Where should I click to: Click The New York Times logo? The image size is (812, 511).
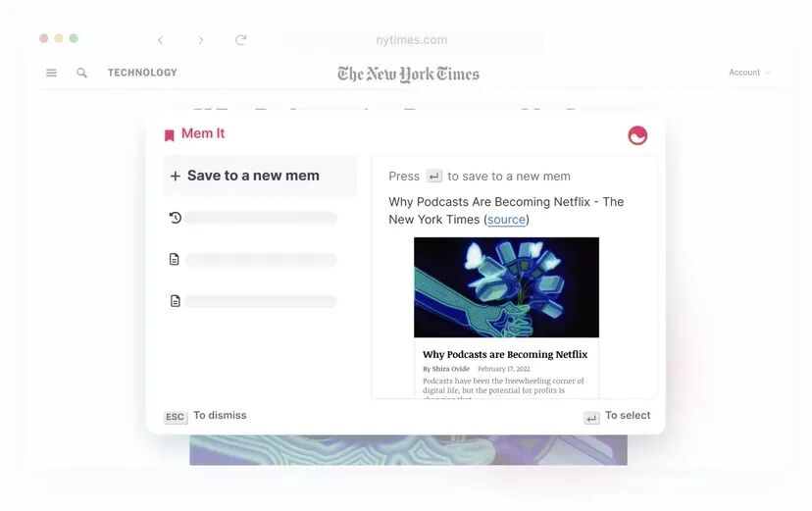tap(408, 74)
